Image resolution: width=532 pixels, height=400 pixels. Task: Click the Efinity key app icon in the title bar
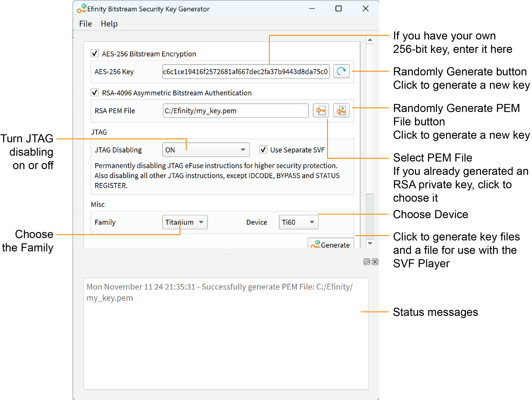pos(82,9)
